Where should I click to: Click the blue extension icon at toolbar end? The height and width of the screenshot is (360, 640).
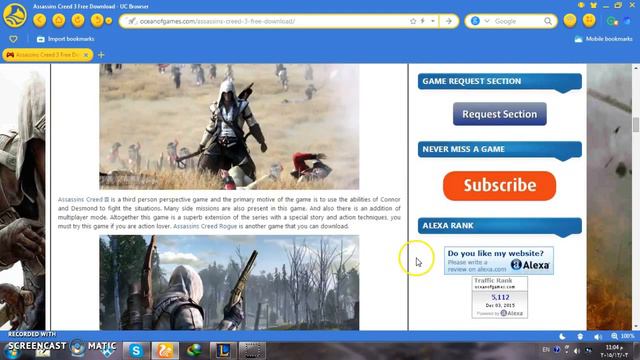(627, 21)
